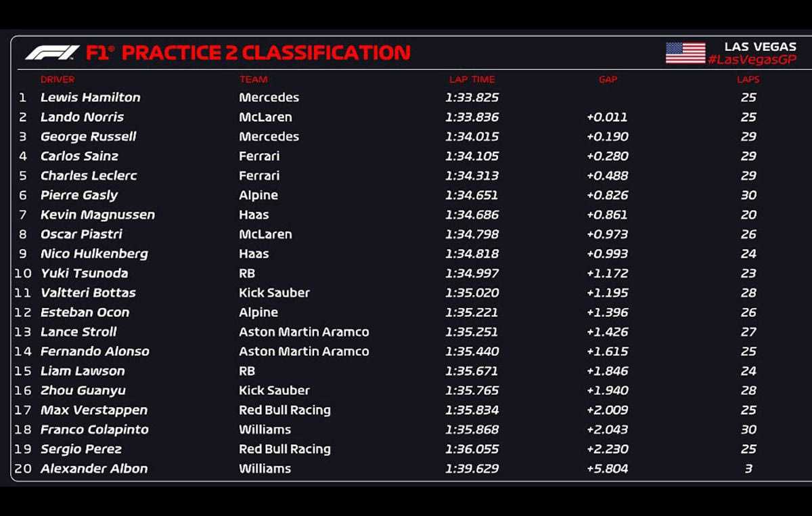Viewport: 812px width, 516px height.
Task: Click the GAP column header
Action: [x=608, y=79]
